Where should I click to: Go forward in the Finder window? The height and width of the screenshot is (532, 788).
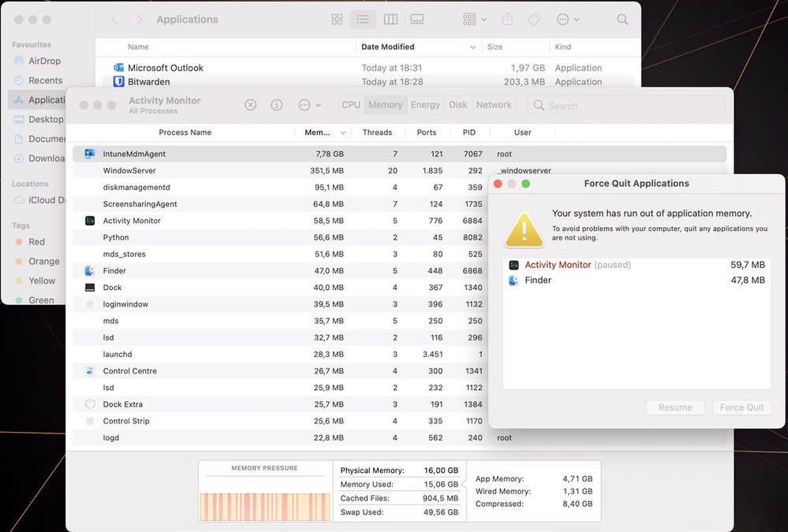[x=139, y=20]
